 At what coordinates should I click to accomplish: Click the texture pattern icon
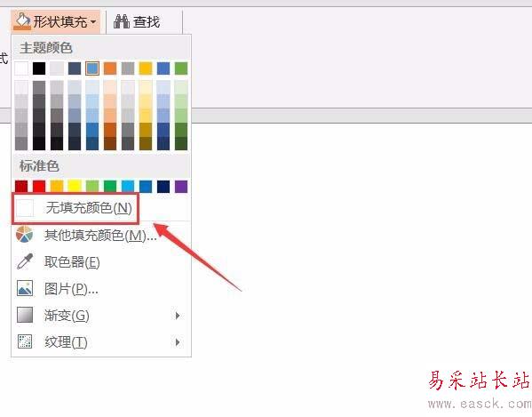coord(25,341)
